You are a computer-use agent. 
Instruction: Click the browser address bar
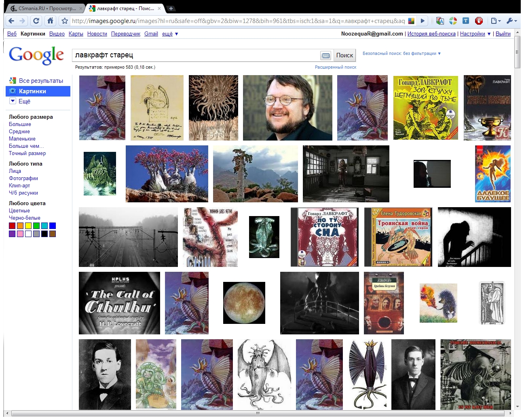[x=238, y=21]
